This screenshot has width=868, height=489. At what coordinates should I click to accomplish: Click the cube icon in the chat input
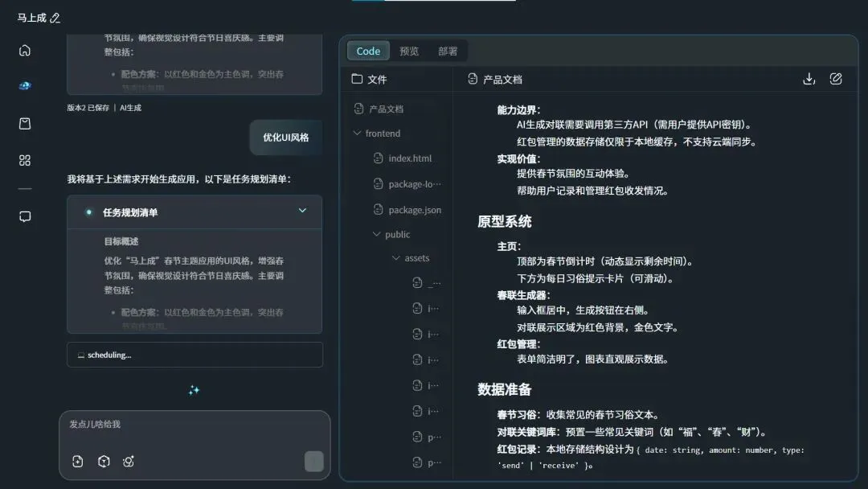tap(104, 462)
